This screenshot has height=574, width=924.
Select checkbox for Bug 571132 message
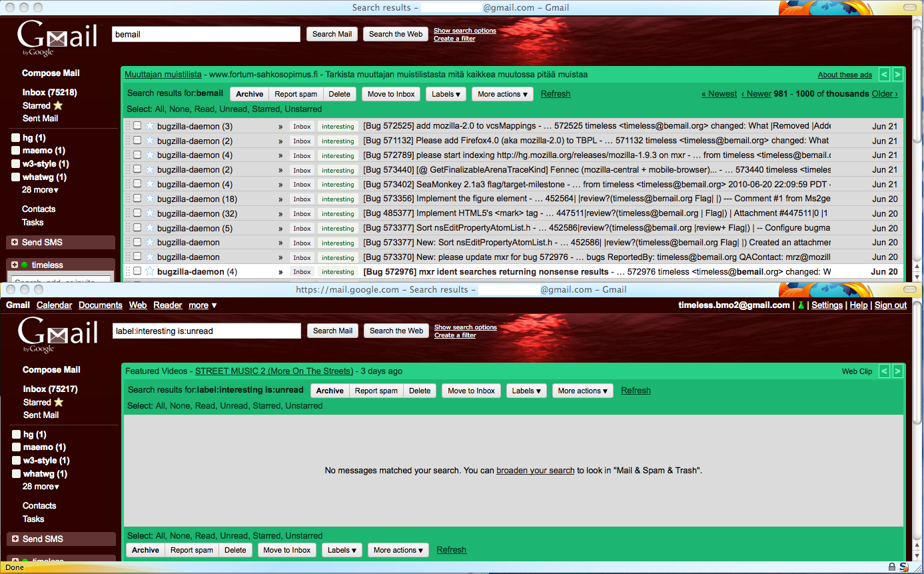[137, 140]
